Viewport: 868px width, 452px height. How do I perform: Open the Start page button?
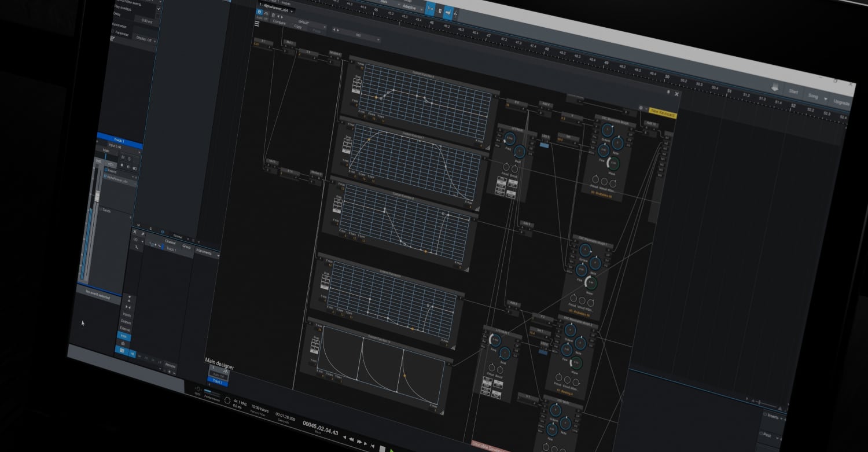point(793,91)
